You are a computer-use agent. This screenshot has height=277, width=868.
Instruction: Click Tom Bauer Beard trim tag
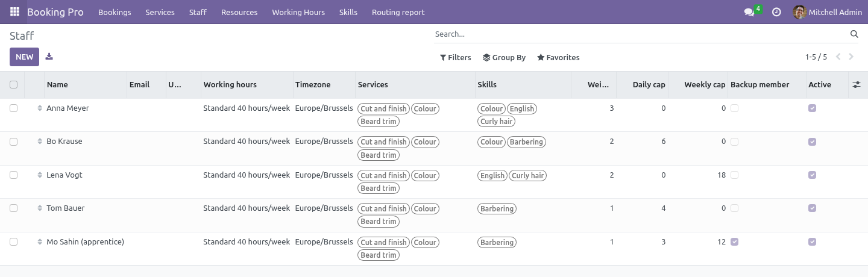click(x=379, y=222)
